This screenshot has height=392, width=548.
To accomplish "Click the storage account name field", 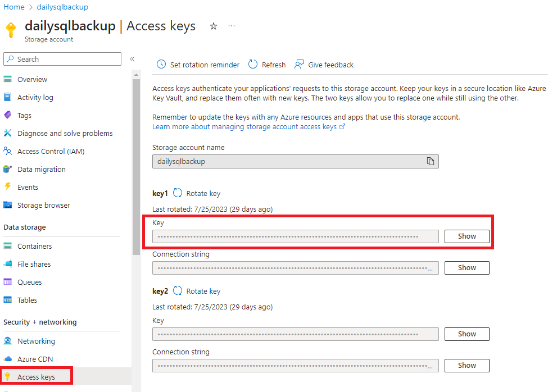I will click(x=295, y=162).
